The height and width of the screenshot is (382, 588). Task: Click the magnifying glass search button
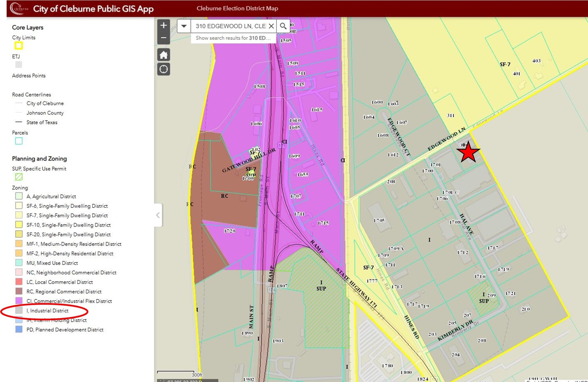point(283,26)
